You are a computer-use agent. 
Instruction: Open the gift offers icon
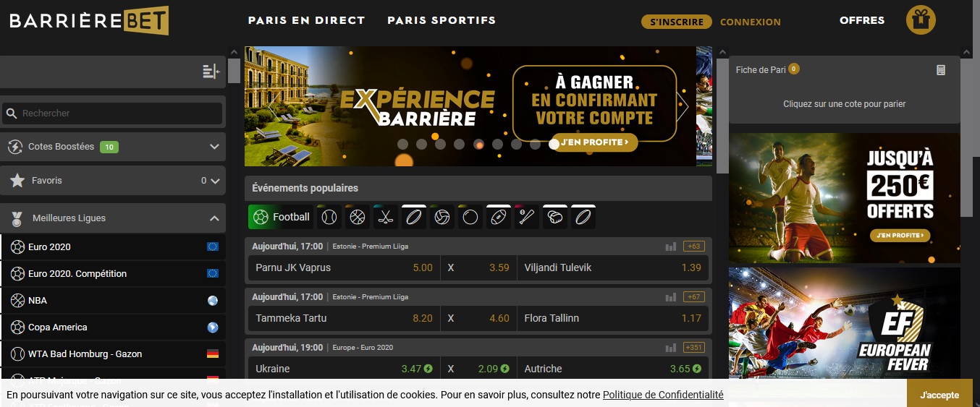[x=921, y=20]
